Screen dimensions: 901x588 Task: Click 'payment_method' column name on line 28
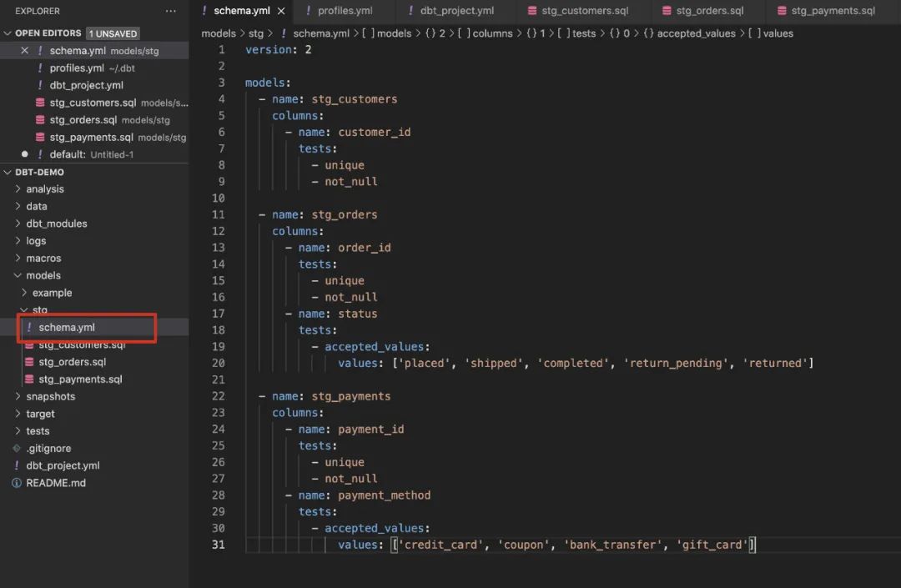pos(384,495)
